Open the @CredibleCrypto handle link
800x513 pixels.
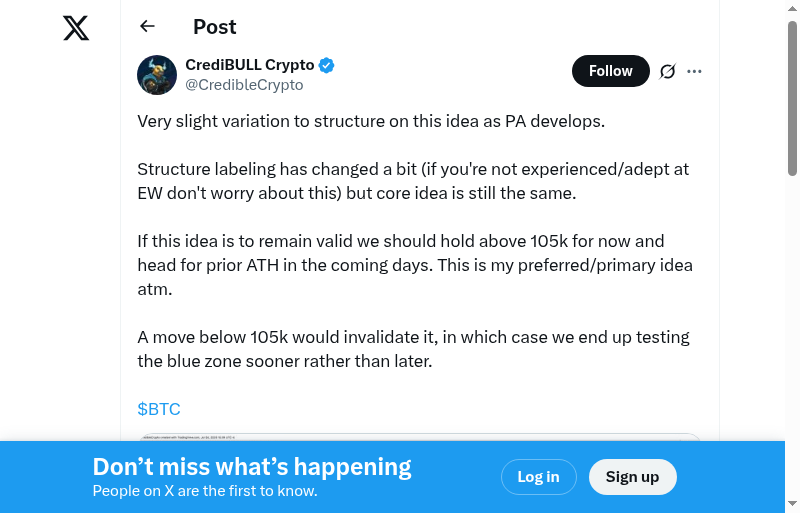click(244, 85)
